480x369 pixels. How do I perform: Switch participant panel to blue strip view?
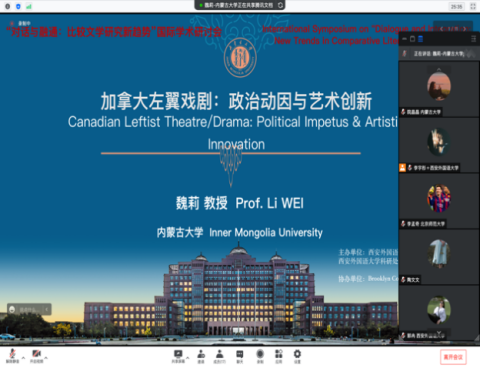421,39
